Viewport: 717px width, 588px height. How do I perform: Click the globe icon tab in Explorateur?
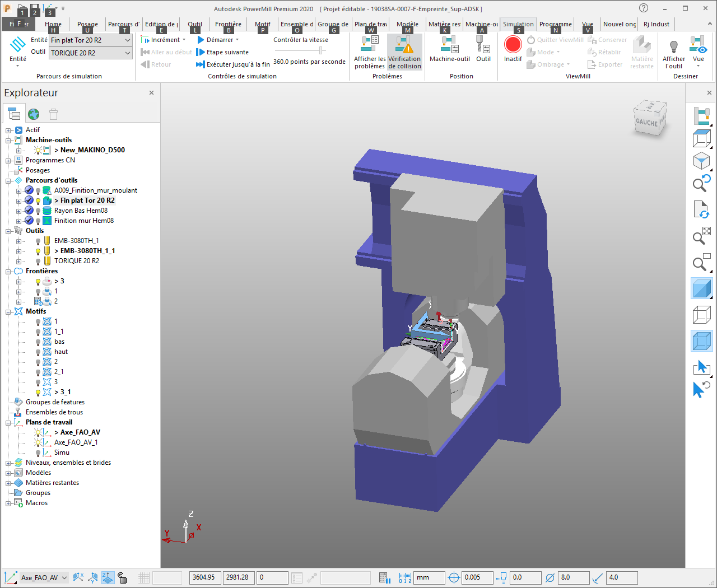[x=34, y=114]
